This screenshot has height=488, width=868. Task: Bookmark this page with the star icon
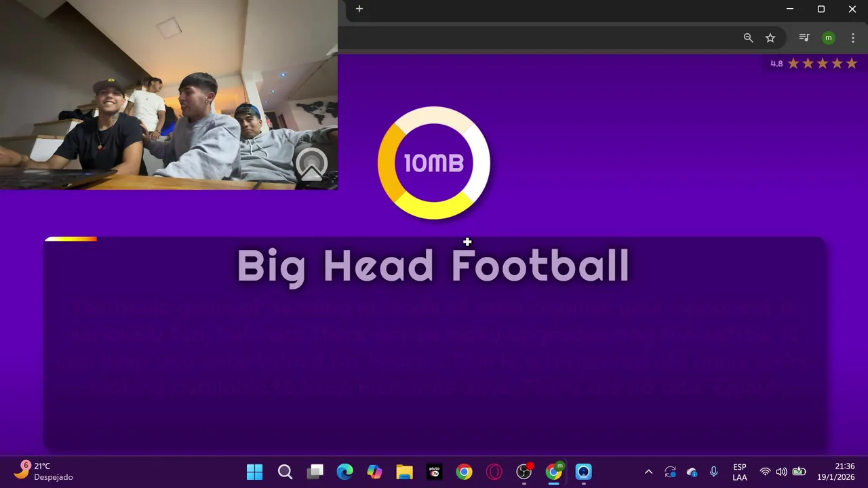(x=770, y=38)
